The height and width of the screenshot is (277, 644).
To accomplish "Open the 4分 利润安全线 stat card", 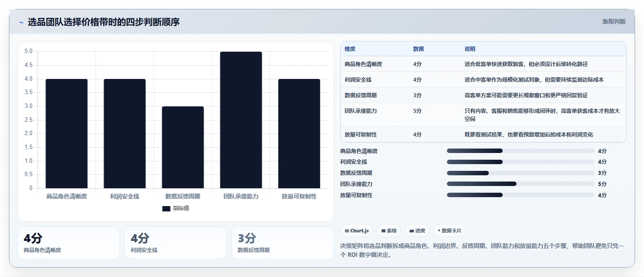I will pyautogui.click(x=176, y=243).
